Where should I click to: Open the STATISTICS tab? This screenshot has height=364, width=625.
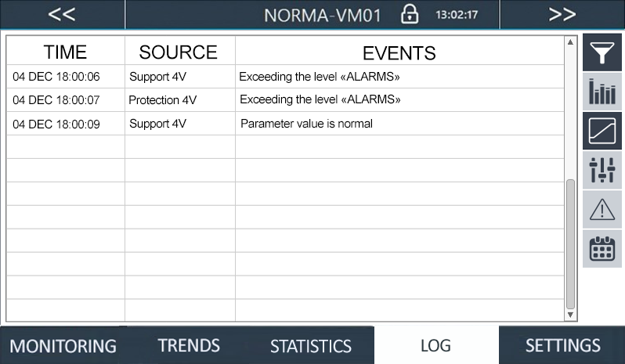coord(311,345)
